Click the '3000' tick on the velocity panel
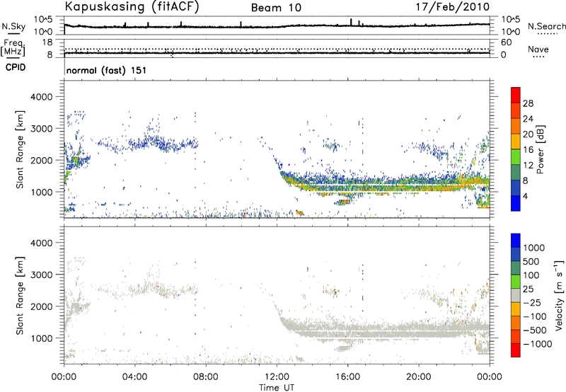The width and height of the screenshot is (566, 392). [42, 275]
